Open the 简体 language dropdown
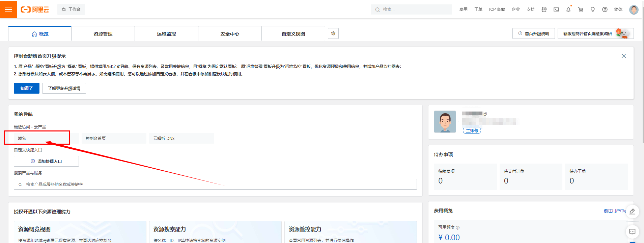 pyautogui.click(x=618, y=9)
